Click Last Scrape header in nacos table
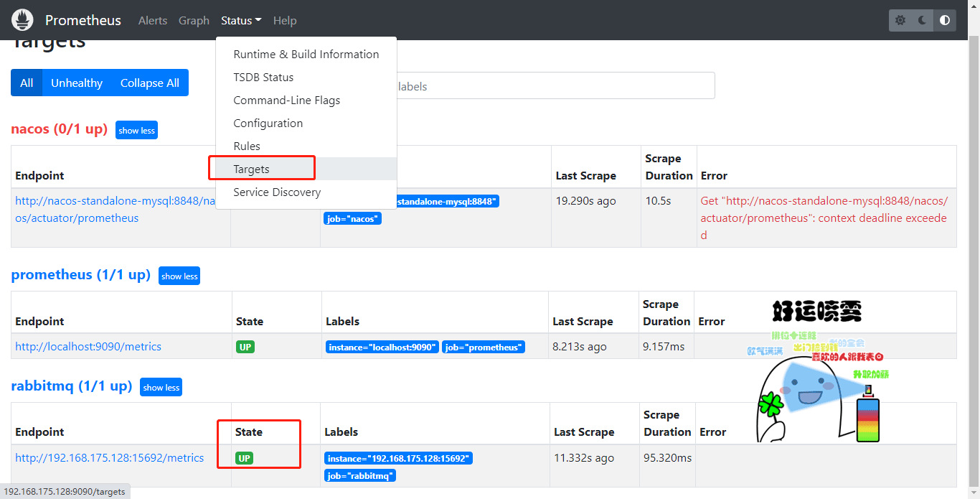This screenshot has width=980, height=499. (x=586, y=175)
